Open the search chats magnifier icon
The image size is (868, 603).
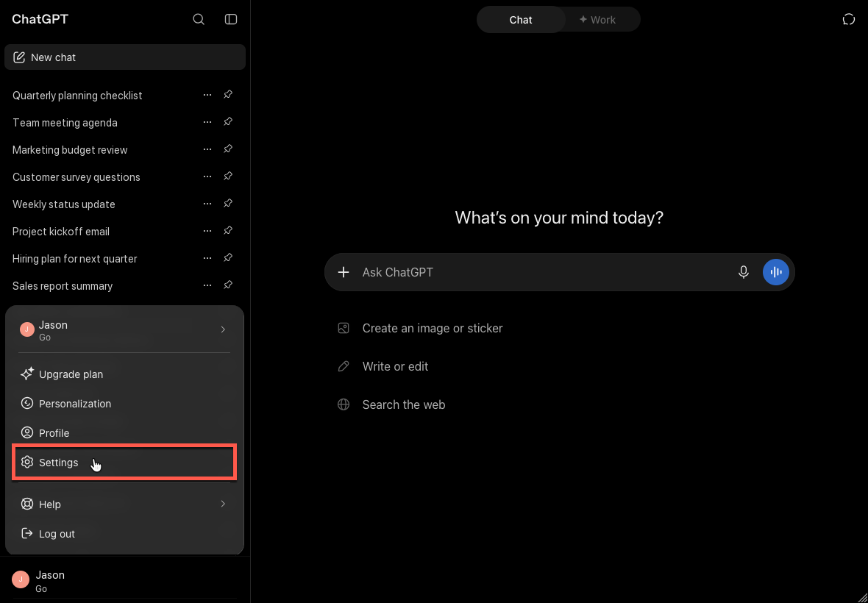(199, 19)
